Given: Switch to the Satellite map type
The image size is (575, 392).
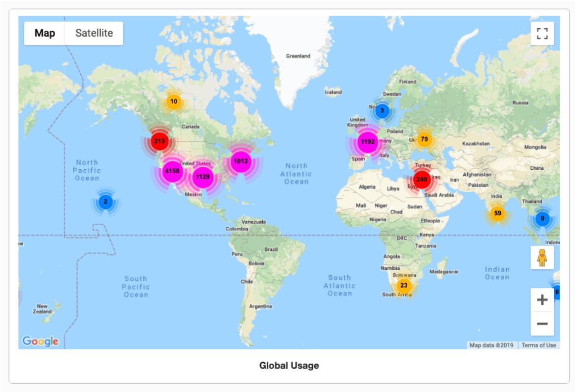Looking at the screenshot, I should point(94,33).
